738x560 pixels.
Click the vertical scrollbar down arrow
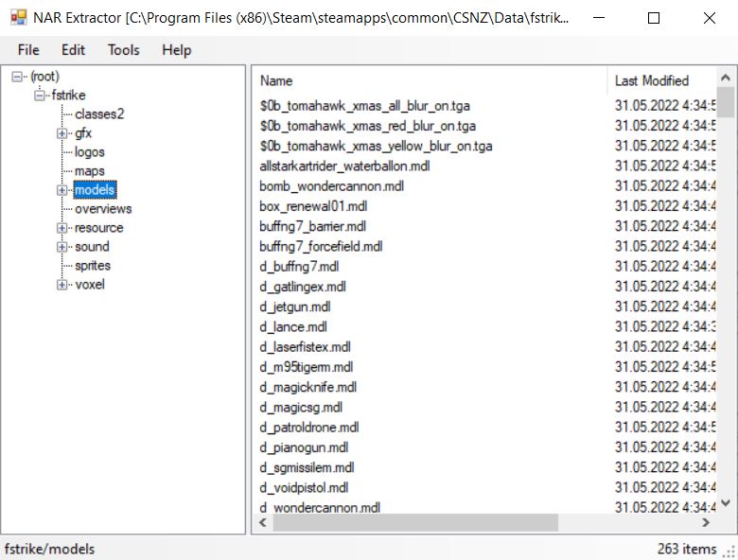tap(726, 503)
